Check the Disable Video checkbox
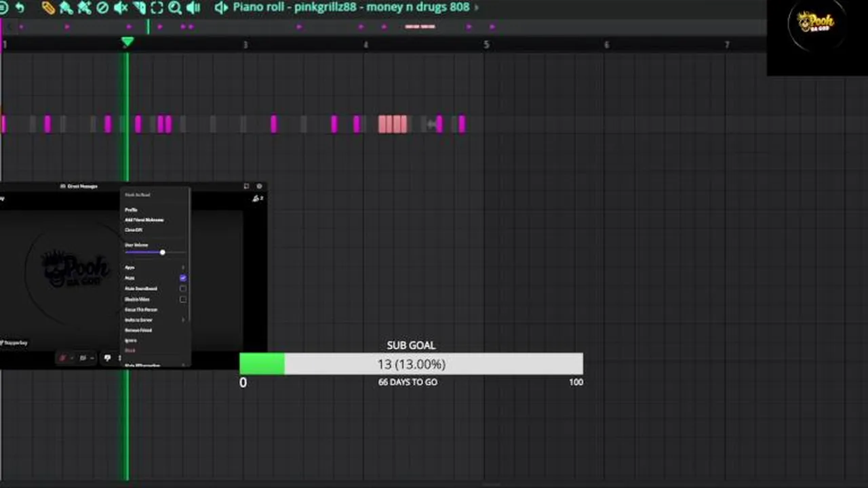Viewport: 868px width, 488px height. (183, 300)
